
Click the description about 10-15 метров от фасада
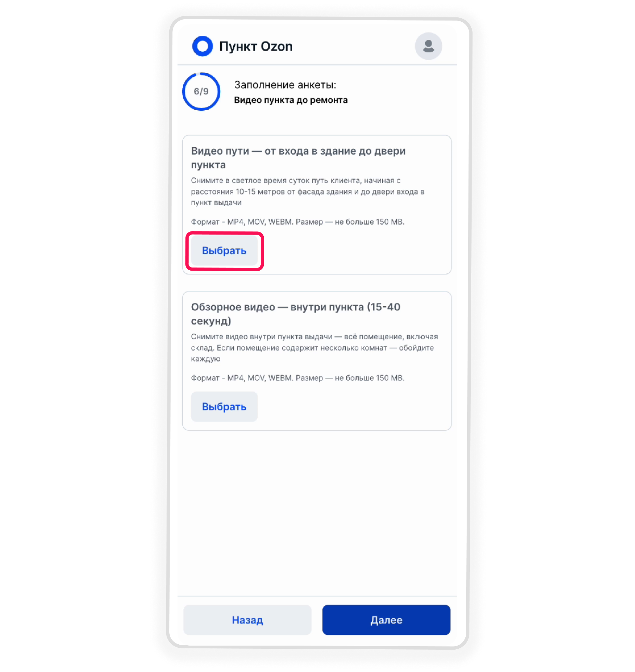pyautogui.click(x=308, y=192)
